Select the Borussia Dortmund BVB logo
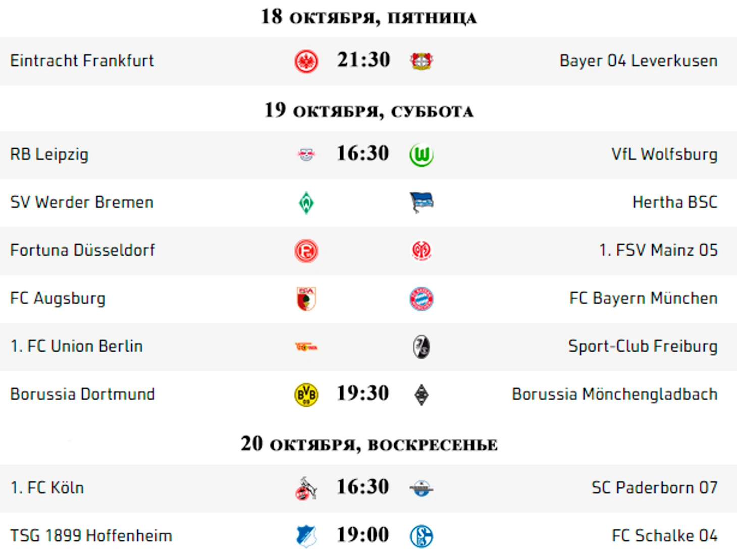The width and height of the screenshot is (737, 560). 306,395
